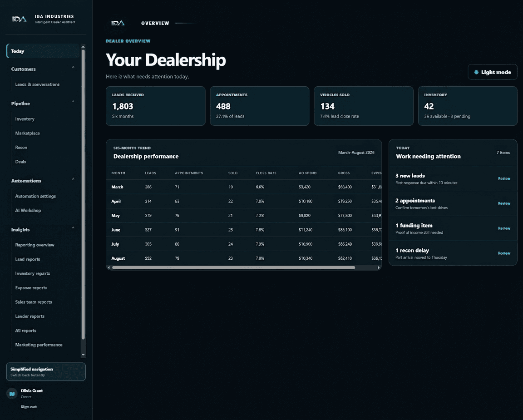Open Deals page

[20, 162]
